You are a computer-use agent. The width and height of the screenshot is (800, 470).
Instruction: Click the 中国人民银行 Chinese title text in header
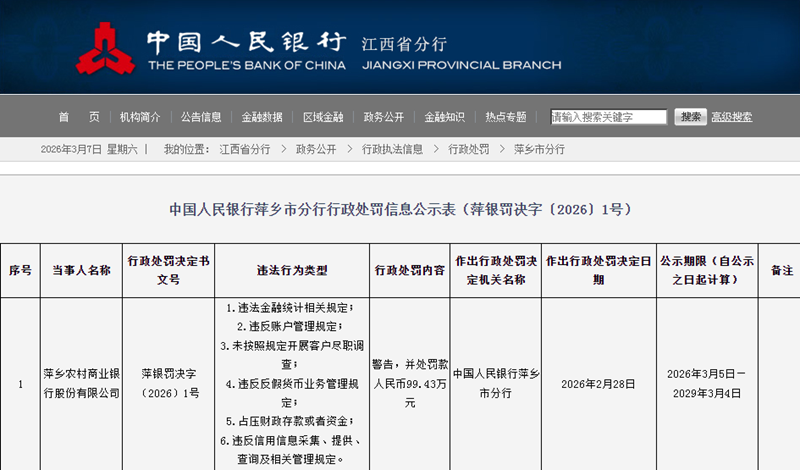pyautogui.click(x=245, y=42)
